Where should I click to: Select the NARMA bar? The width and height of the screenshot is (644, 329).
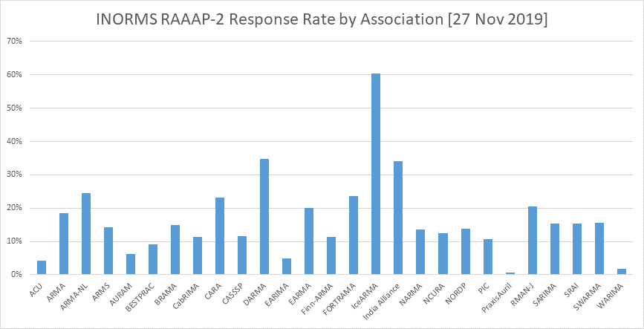click(420, 252)
